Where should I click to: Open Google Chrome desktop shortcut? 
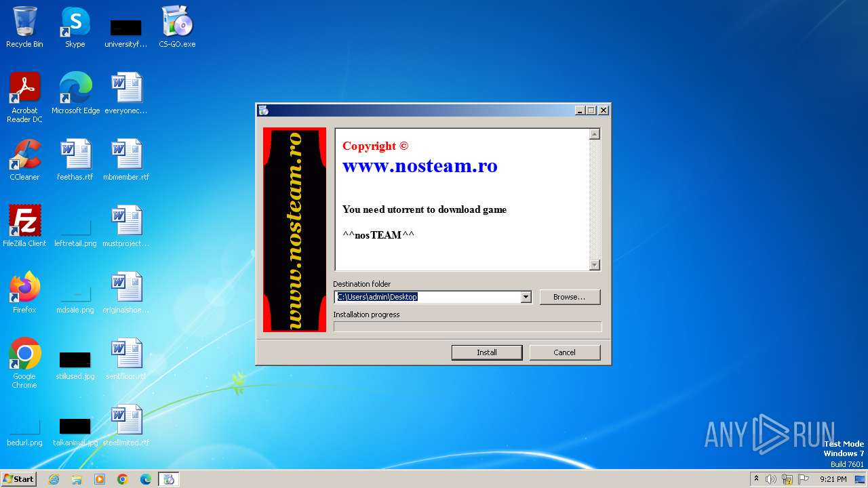[24, 363]
